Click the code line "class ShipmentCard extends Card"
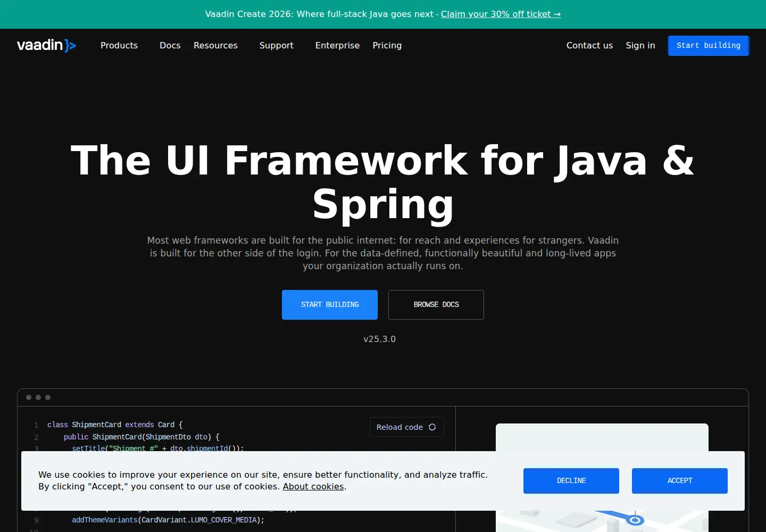 coord(115,425)
